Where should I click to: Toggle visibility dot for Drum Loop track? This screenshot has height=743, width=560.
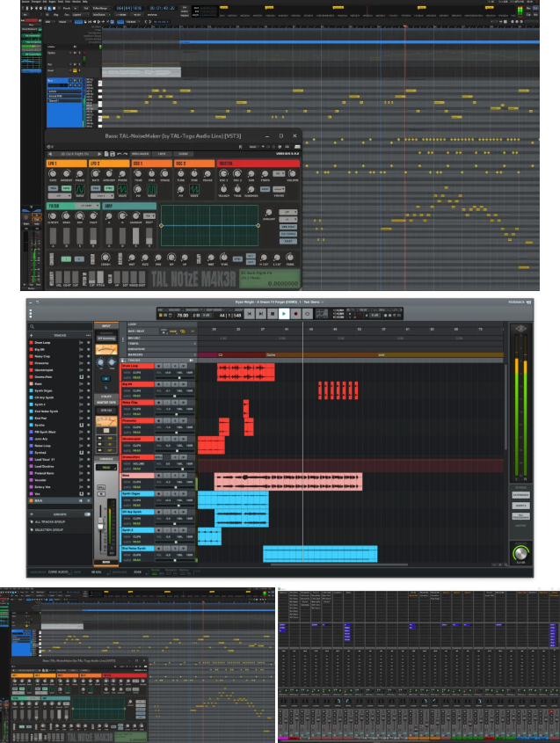(88, 342)
